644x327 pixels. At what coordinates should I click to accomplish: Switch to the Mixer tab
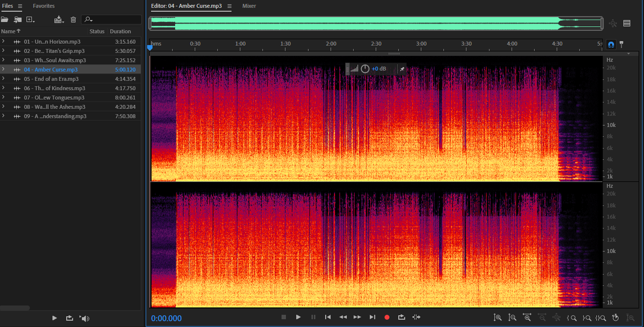[249, 6]
